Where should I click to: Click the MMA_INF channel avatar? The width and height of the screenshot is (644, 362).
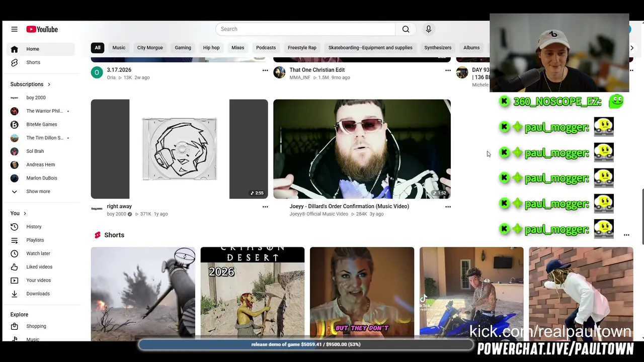279,72
